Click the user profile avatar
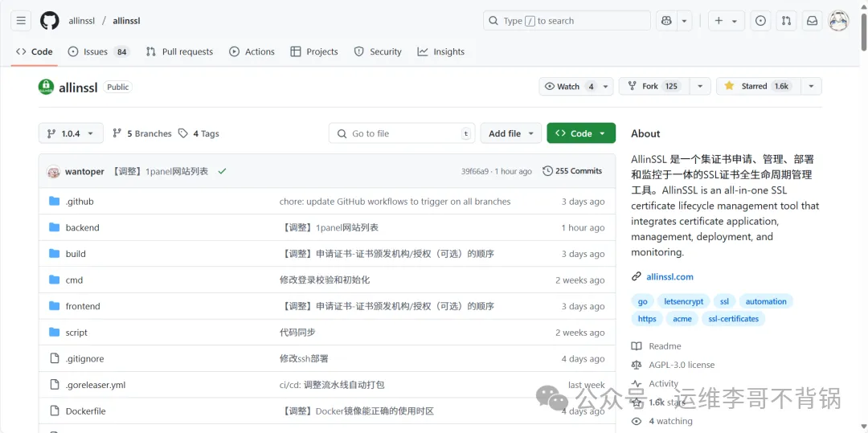Viewport: 868px width, 433px height. click(838, 21)
